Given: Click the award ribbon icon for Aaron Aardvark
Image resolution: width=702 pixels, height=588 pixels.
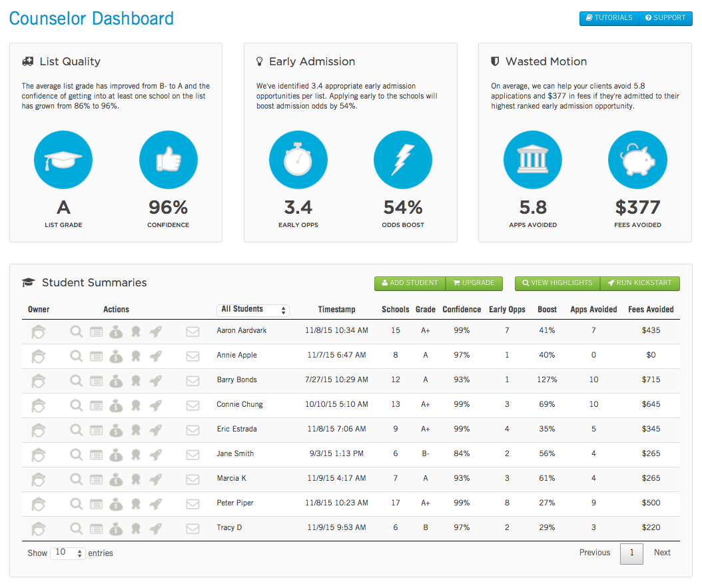Looking at the screenshot, I should 136,332.
